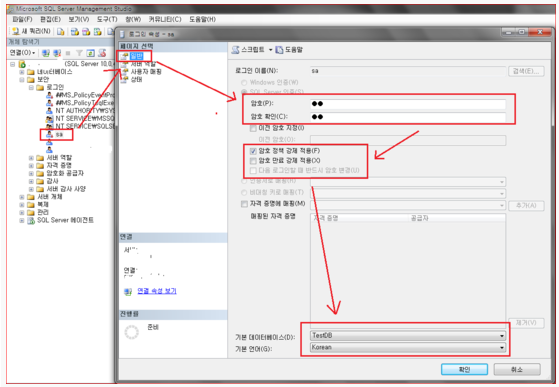This screenshot has width=559, height=387.
Task: Click the server node icon at tree root
Action: pos(22,64)
